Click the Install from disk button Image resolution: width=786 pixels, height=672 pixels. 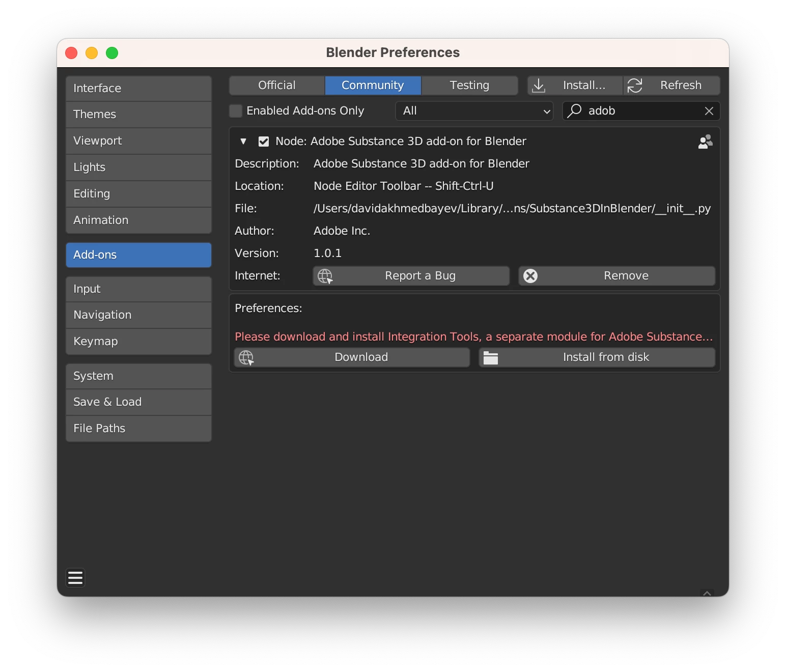pos(597,357)
